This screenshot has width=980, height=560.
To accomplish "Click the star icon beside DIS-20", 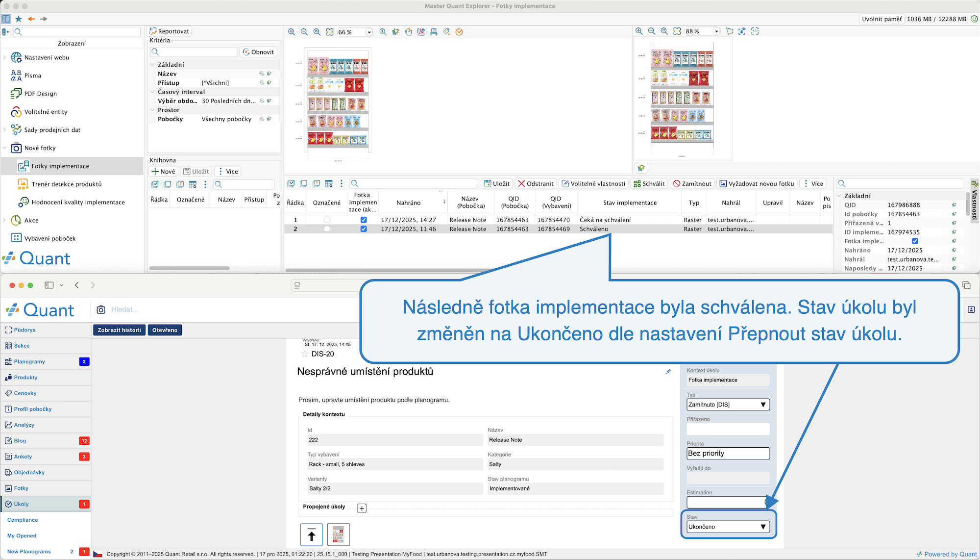I will pos(305,354).
